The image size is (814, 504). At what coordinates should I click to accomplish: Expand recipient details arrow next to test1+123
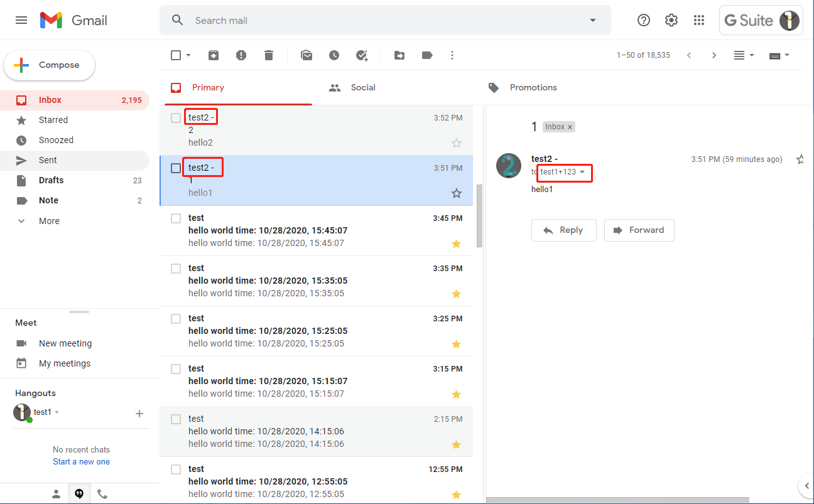click(x=582, y=172)
